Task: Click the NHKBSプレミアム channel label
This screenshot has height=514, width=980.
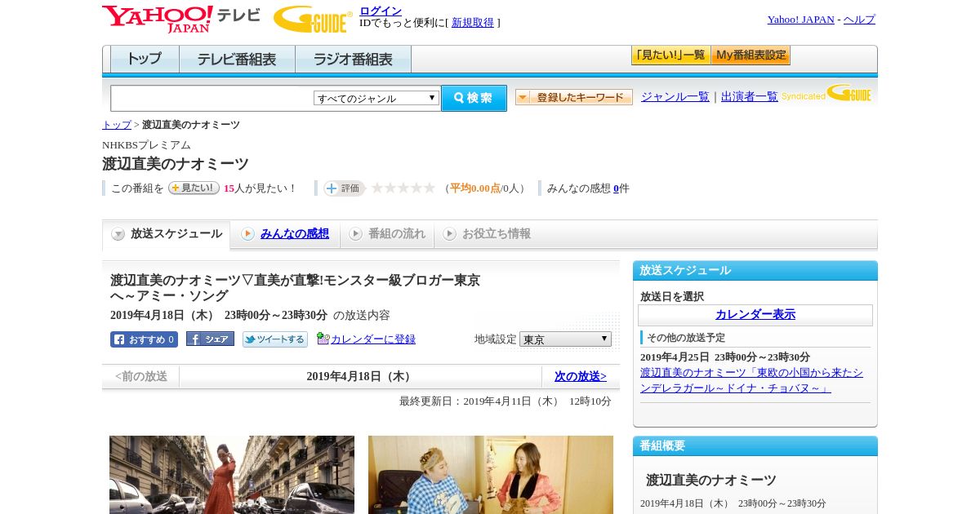Action: [146, 145]
